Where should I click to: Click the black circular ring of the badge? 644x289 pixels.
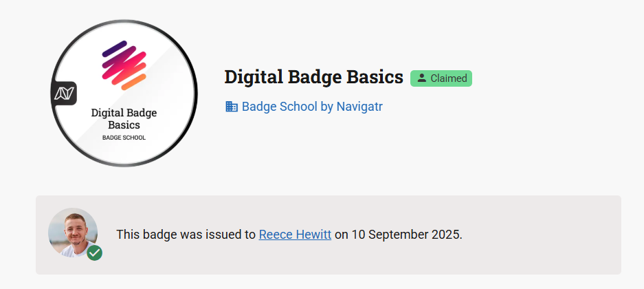195,93
